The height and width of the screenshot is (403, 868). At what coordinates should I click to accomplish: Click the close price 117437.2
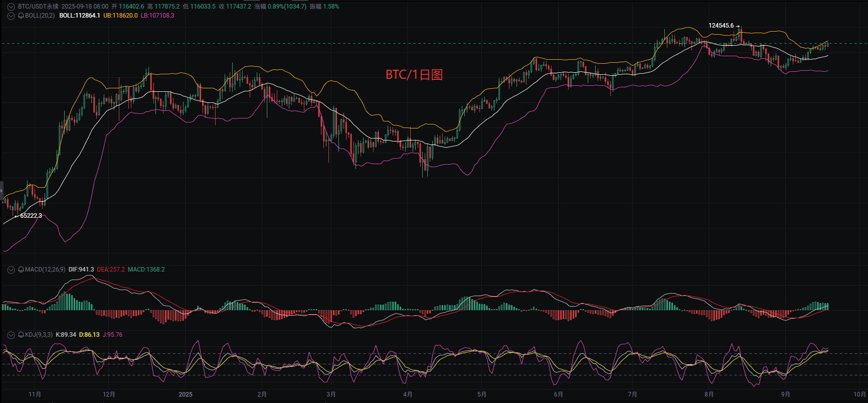coord(238,7)
